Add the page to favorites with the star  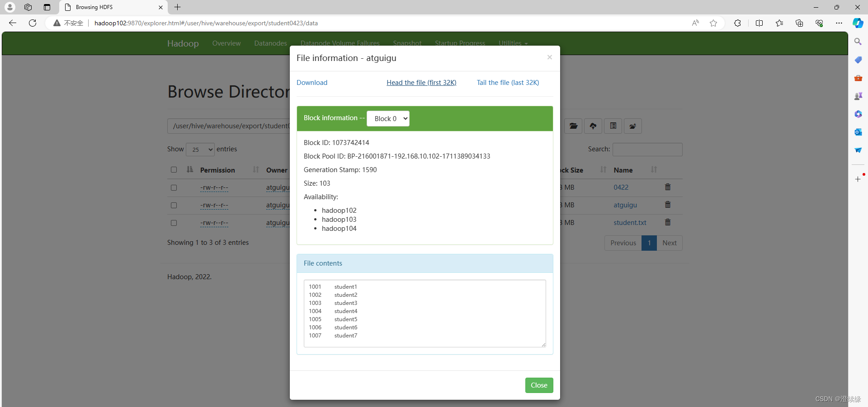(713, 23)
